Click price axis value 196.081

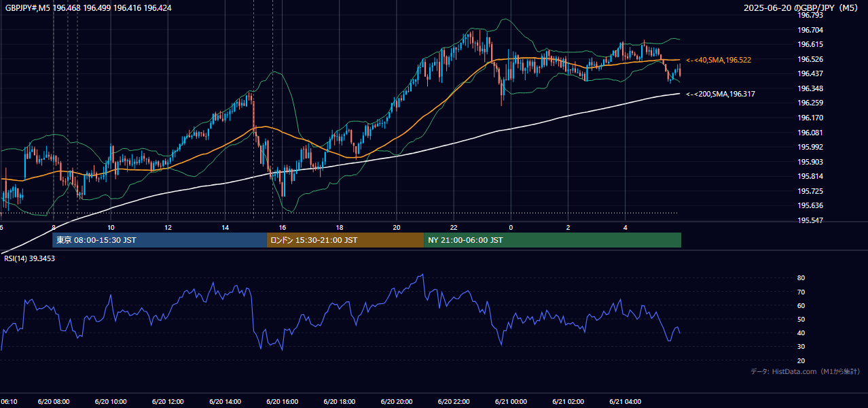coord(810,133)
